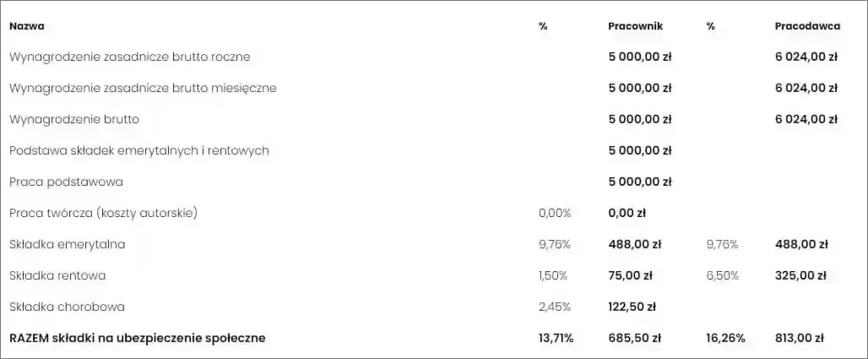Click the 16,26% employer percentage total
This screenshot has height=359, width=868.
725,338
